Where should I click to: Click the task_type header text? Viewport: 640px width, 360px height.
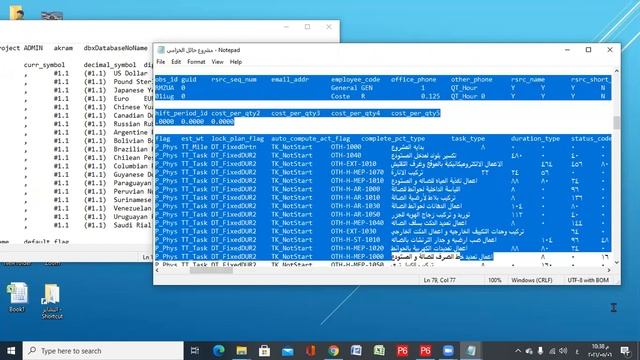click(468, 139)
